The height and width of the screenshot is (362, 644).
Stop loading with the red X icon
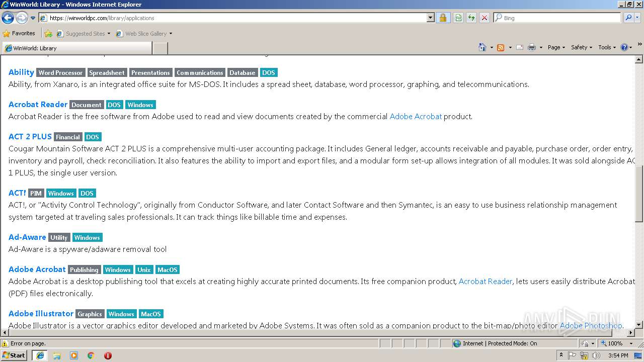pyautogui.click(x=484, y=18)
